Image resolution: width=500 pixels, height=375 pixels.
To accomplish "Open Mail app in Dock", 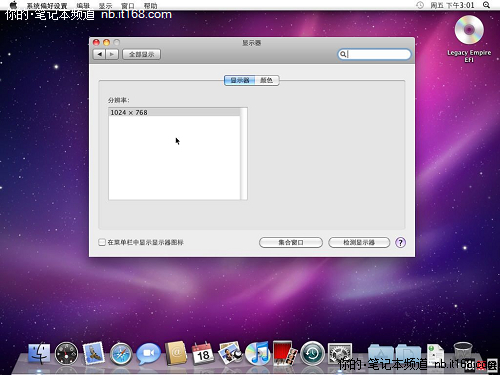I will pyautogui.click(x=93, y=353).
